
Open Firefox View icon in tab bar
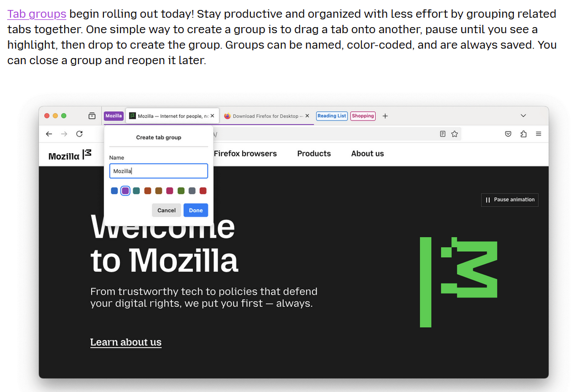pos(92,116)
